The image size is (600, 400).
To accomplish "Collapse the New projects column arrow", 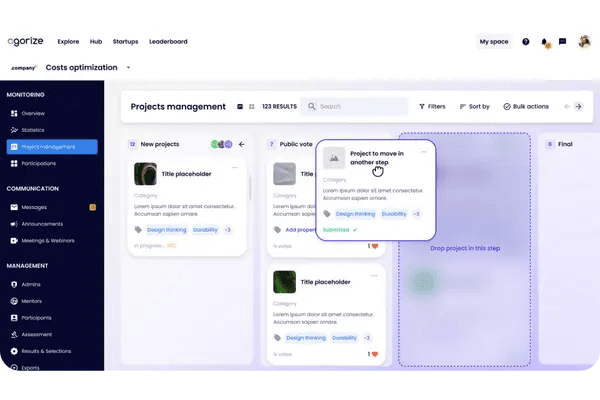I will (x=242, y=144).
